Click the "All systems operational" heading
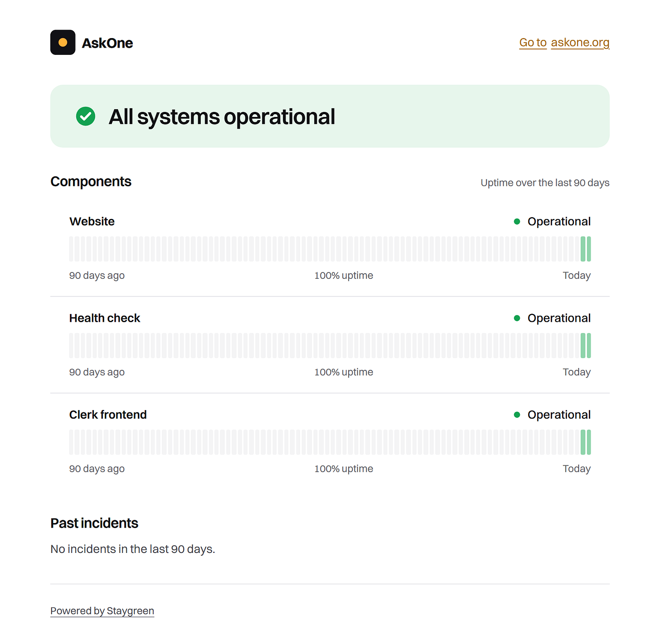The height and width of the screenshot is (644, 660). pos(222,117)
